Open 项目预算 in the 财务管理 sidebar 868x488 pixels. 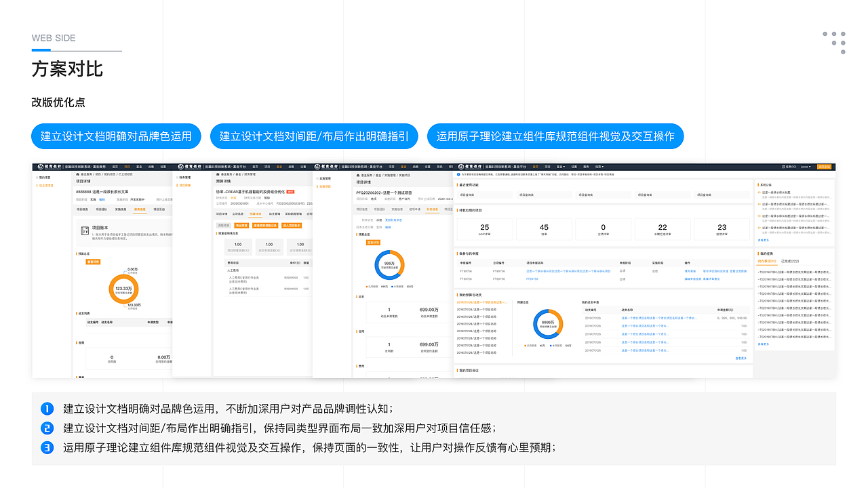tap(184, 185)
